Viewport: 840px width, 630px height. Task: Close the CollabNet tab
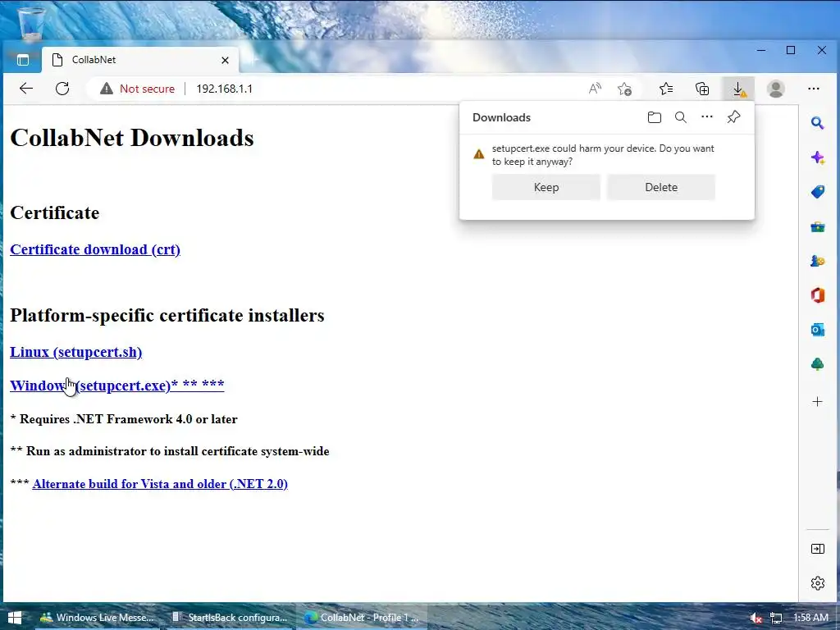(x=225, y=60)
